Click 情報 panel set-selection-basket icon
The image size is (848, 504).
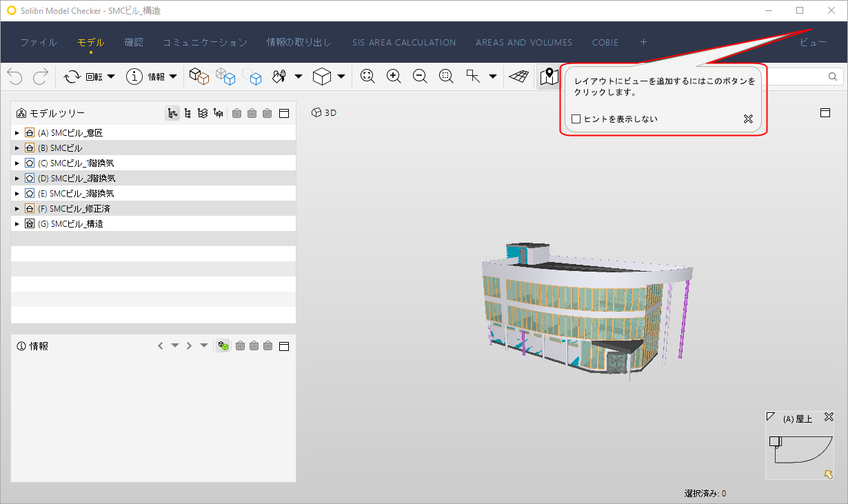(268, 345)
